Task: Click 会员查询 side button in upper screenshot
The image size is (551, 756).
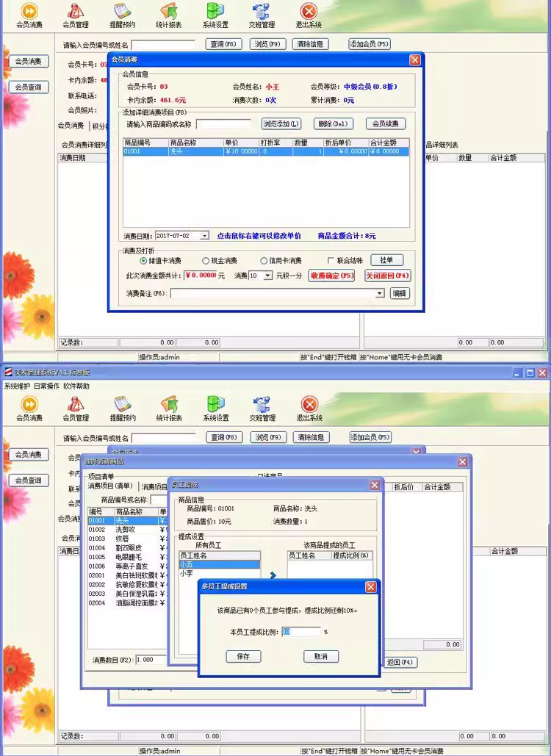Action: [29, 87]
